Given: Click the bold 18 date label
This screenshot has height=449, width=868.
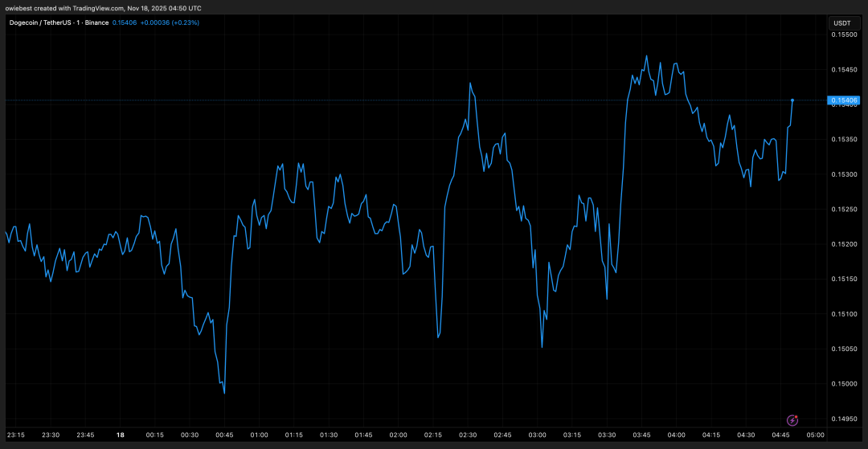Looking at the screenshot, I should [120, 435].
